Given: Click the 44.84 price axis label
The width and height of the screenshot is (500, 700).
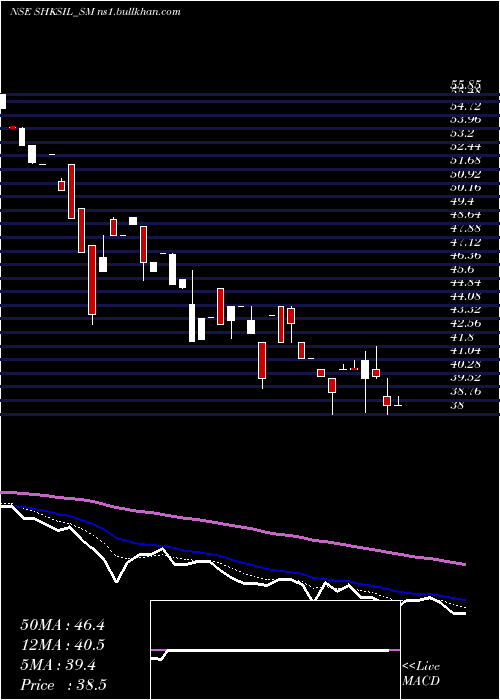Looking at the screenshot, I should [x=465, y=283].
